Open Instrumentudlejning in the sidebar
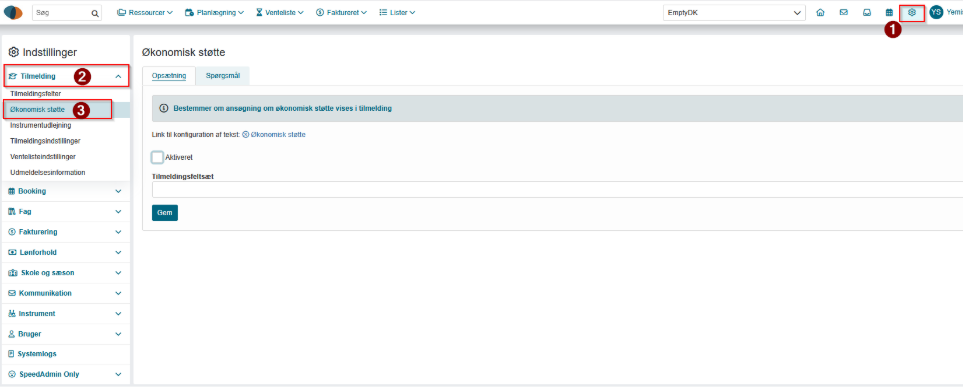The height and width of the screenshot is (387, 963). click(41, 125)
